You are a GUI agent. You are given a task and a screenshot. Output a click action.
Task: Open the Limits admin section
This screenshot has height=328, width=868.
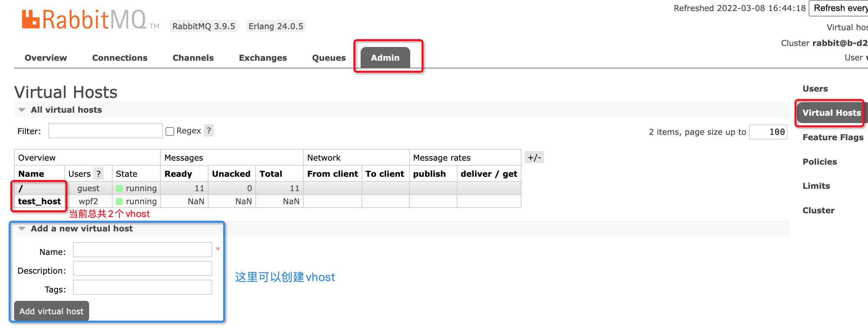pyautogui.click(x=817, y=186)
